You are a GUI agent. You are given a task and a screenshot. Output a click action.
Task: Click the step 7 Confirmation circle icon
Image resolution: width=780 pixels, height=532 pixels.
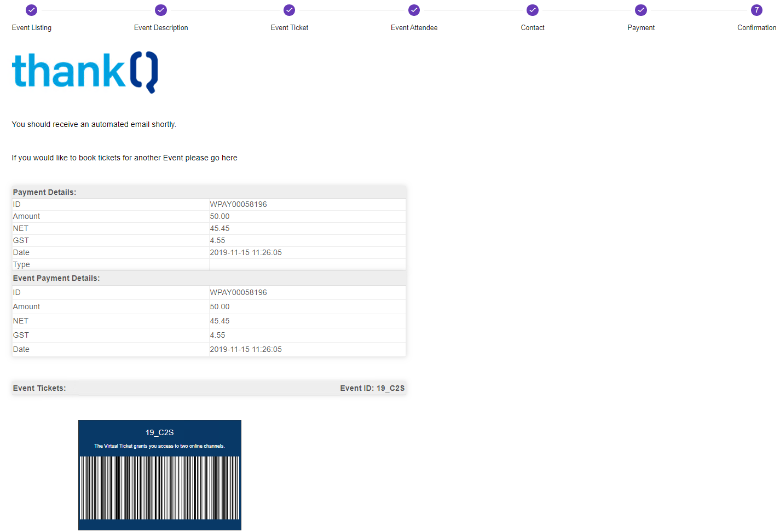click(756, 10)
